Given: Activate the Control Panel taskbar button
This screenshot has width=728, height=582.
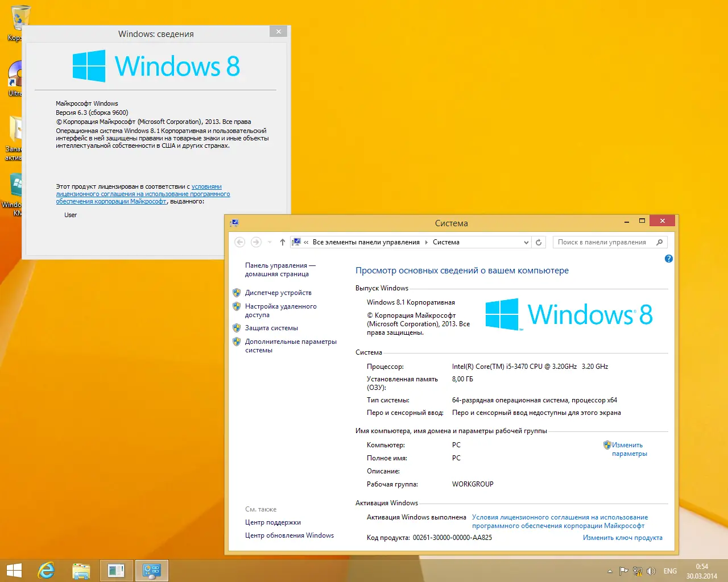Looking at the screenshot, I should (152, 571).
